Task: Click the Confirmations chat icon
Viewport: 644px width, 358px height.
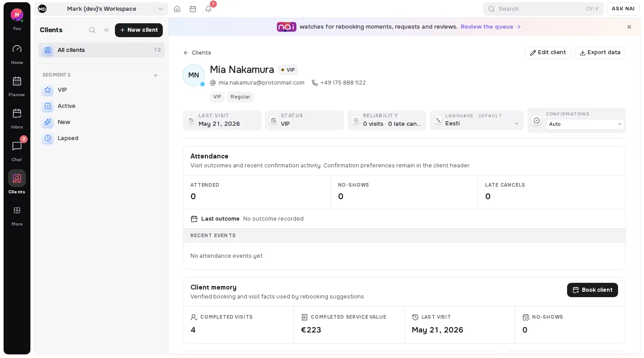Action: pyautogui.click(x=537, y=120)
